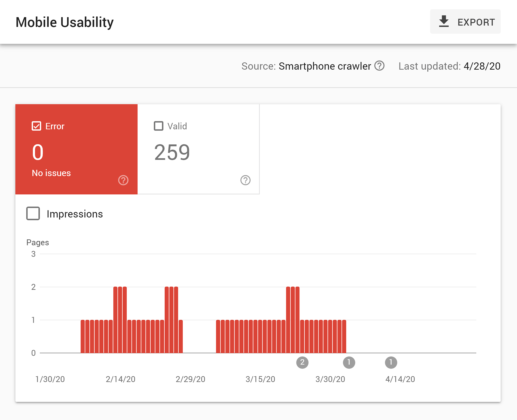The height and width of the screenshot is (420, 517).
Task: Click the Smartphone crawler source text
Action: tap(325, 66)
